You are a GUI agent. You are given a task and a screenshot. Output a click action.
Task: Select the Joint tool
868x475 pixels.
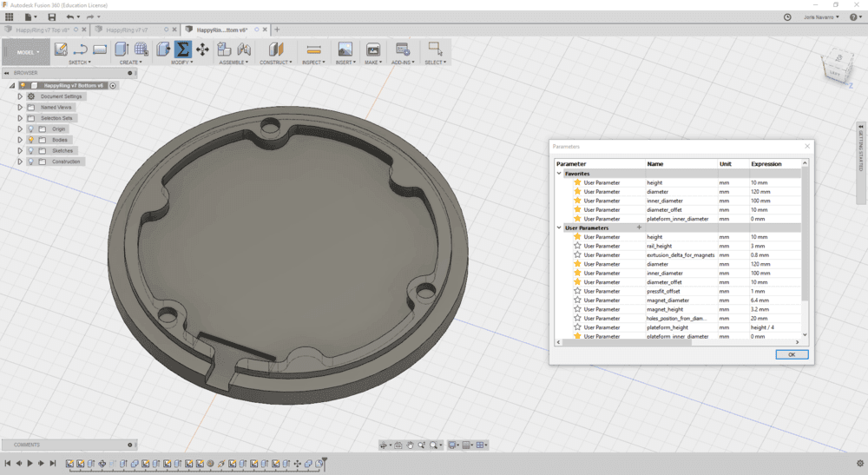point(244,49)
